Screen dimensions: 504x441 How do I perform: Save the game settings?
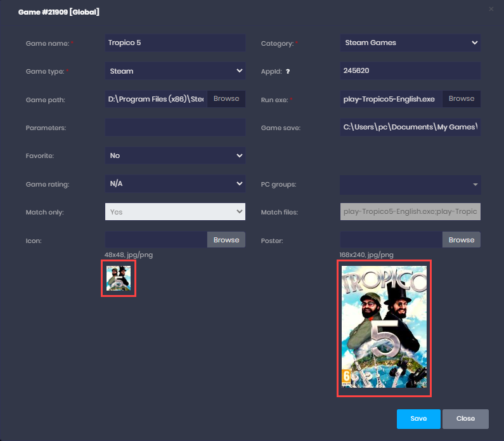point(418,419)
